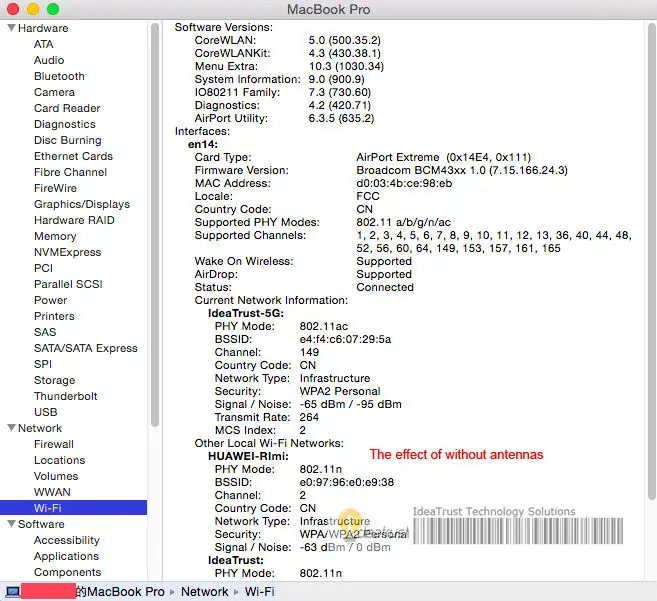Image resolution: width=657 pixels, height=601 pixels.
Task: Select Firewall under Network
Action: [54, 444]
